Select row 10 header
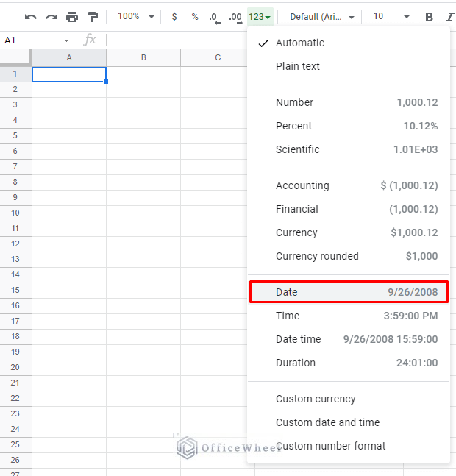The width and height of the screenshot is (456, 476). 15,213
